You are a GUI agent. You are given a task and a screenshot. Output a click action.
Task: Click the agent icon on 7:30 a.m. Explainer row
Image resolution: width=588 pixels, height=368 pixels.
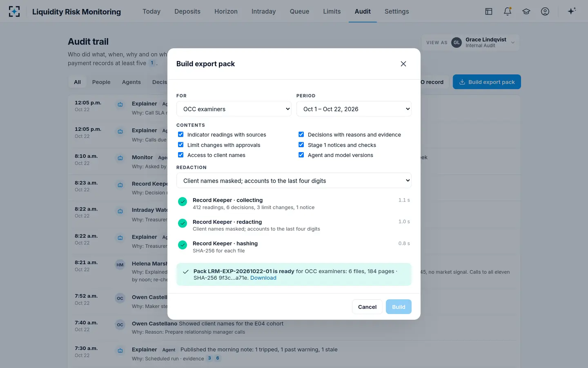120,350
